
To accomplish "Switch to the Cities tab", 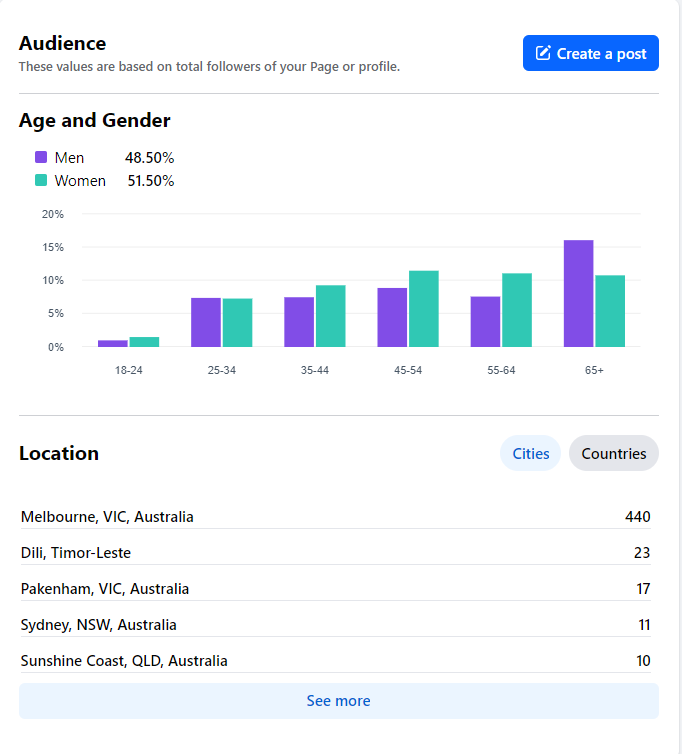I will coord(530,453).
